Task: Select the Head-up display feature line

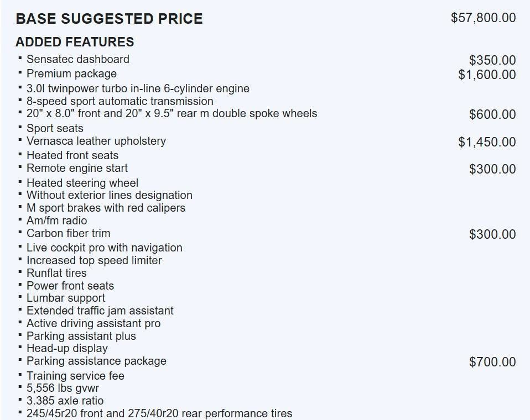Action: [x=67, y=348]
